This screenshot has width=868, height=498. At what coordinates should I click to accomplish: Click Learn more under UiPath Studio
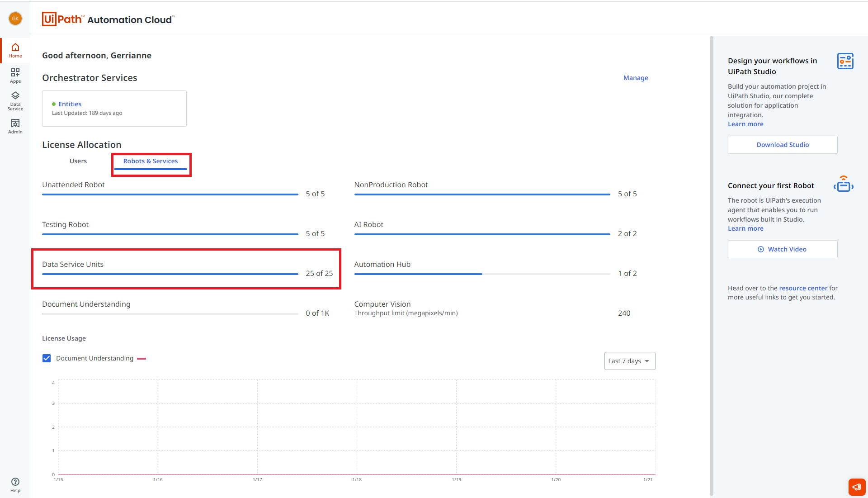tap(745, 124)
